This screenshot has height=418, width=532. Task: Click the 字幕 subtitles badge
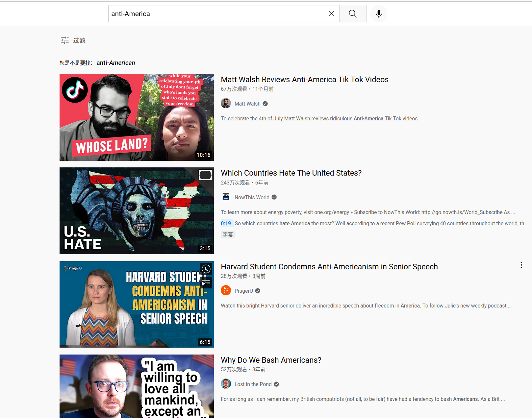(228, 234)
